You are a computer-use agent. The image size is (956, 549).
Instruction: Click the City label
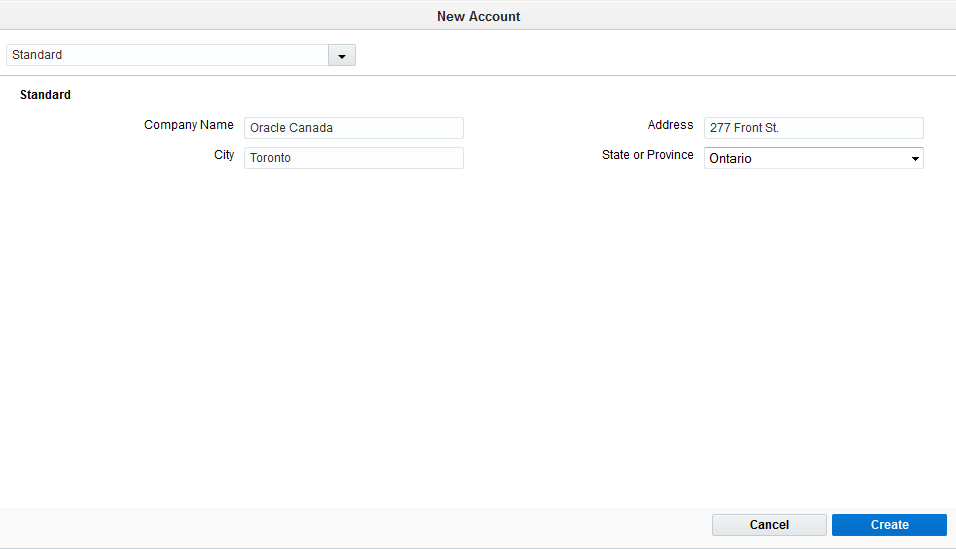pyautogui.click(x=224, y=155)
